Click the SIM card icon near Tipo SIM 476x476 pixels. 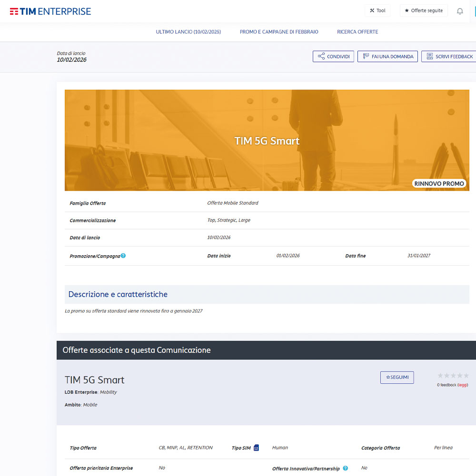(256, 448)
